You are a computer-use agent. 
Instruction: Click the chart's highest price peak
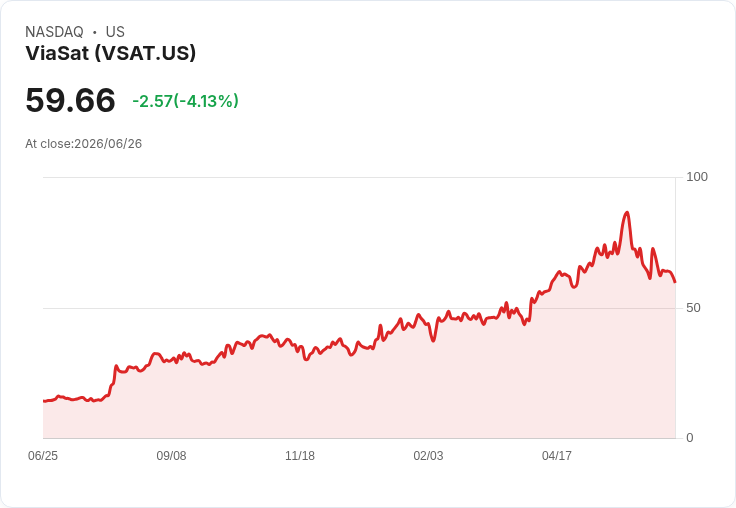point(627,213)
